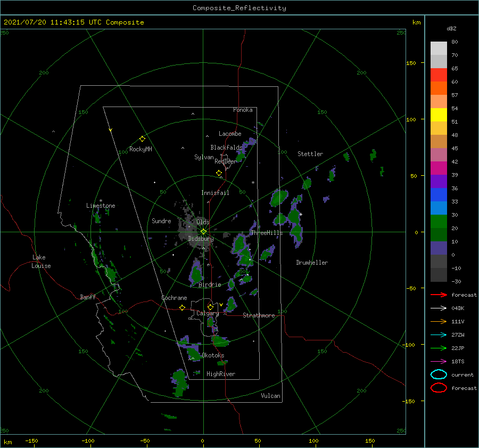Click the dBZ legend heading
The image size is (479, 448).
[x=451, y=29]
